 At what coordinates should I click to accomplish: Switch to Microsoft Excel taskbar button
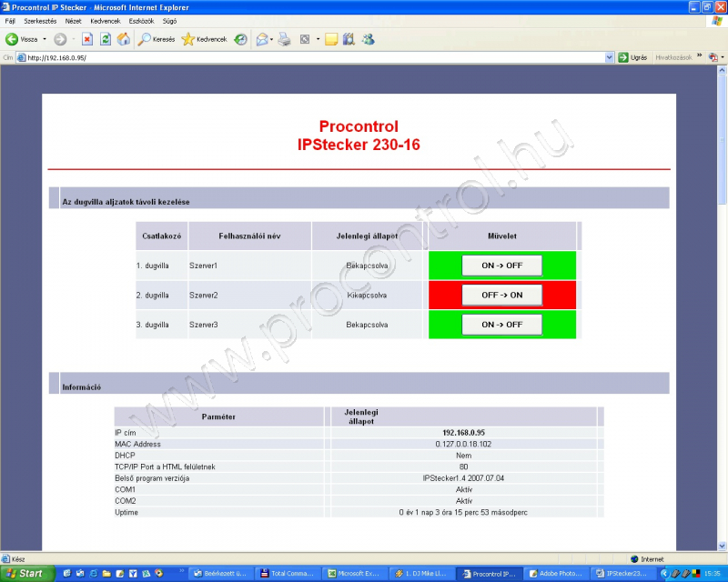coord(354,574)
